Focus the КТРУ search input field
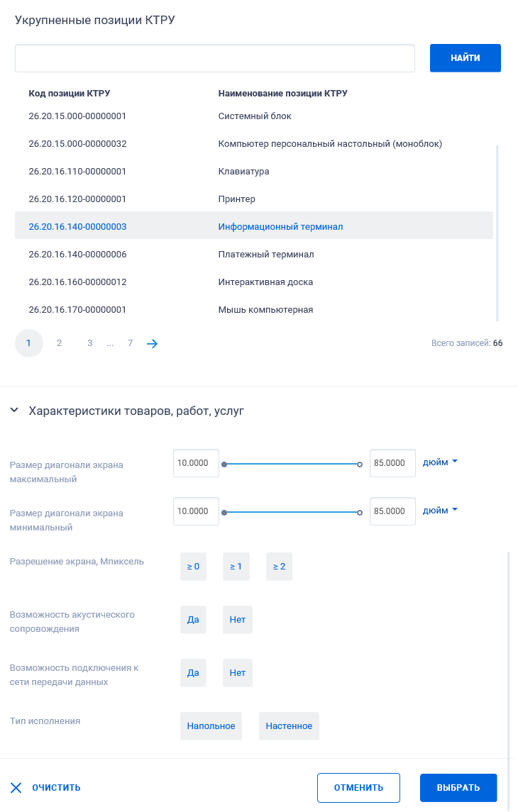This screenshot has height=812, width=518. (x=215, y=58)
